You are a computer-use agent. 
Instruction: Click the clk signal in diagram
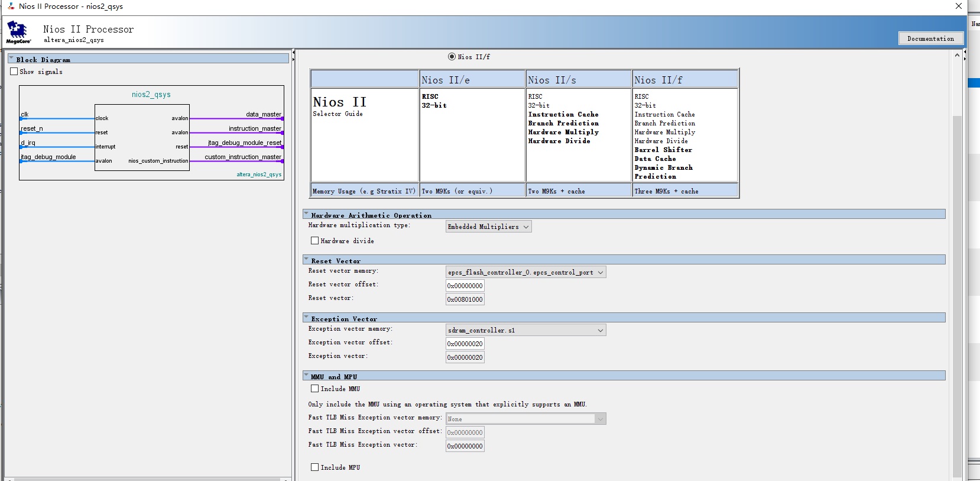point(25,114)
